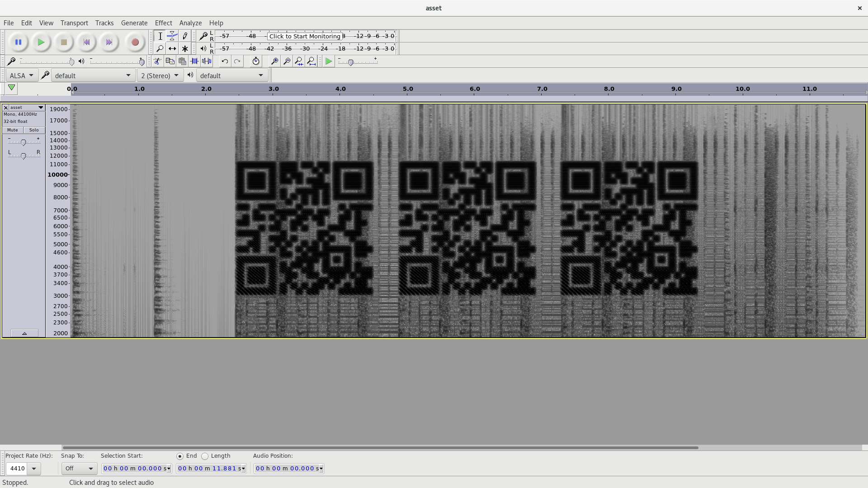Silence the selected audio

(x=207, y=61)
